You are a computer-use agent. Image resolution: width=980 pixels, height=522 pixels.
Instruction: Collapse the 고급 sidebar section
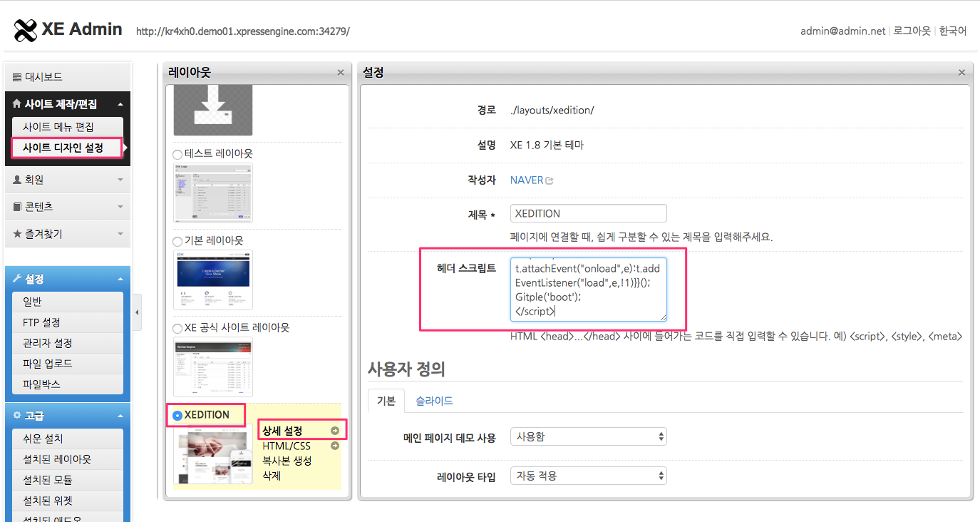point(68,415)
